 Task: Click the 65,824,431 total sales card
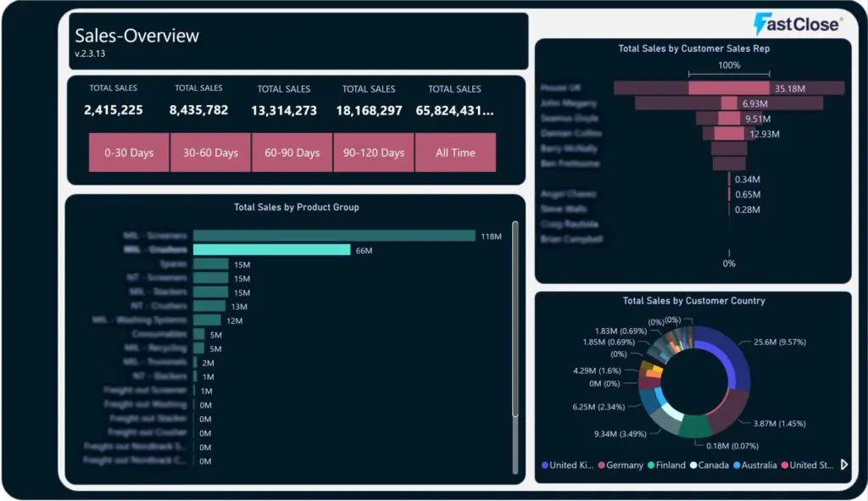pos(454,110)
